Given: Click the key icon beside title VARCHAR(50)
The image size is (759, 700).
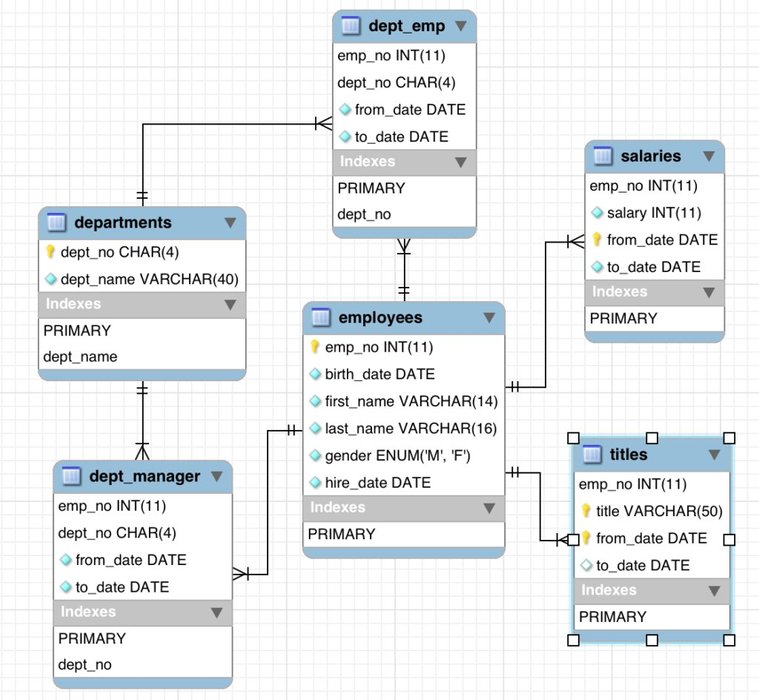Looking at the screenshot, I should 586,511.
